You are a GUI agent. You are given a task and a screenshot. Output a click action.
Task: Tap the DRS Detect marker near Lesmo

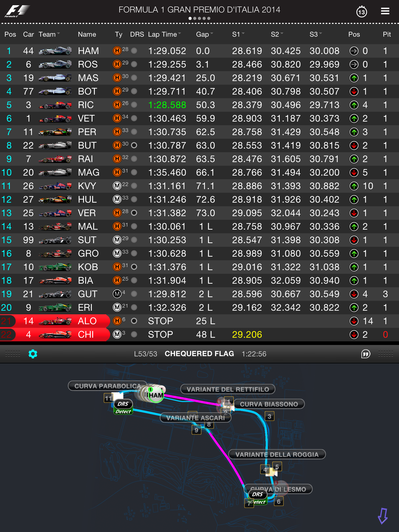click(x=258, y=497)
